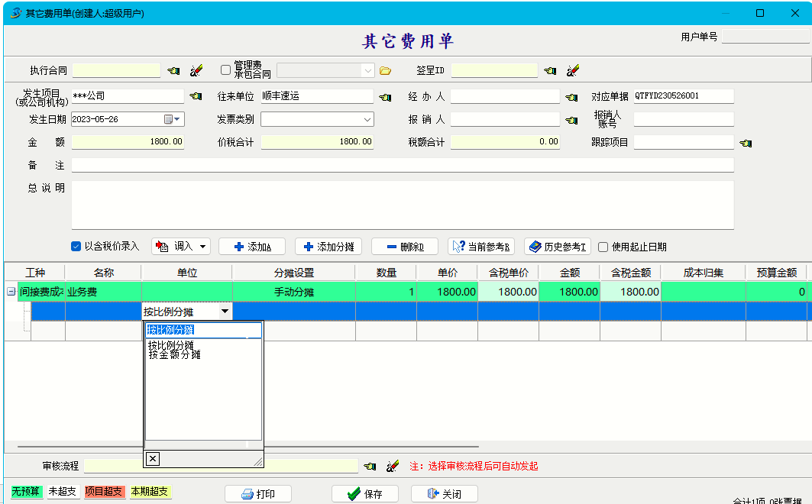Click into the 备注 input field
Viewport: 812px width, 504px height.
tap(402, 165)
